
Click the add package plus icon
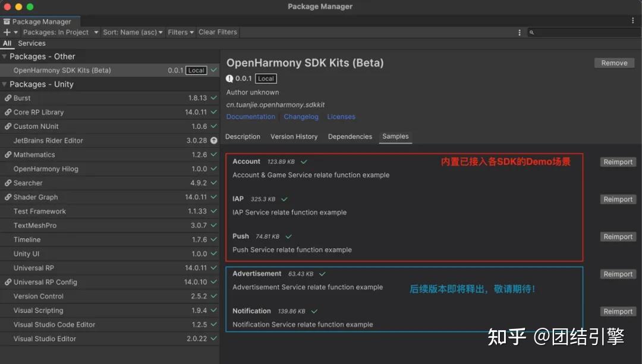(x=6, y=32)
